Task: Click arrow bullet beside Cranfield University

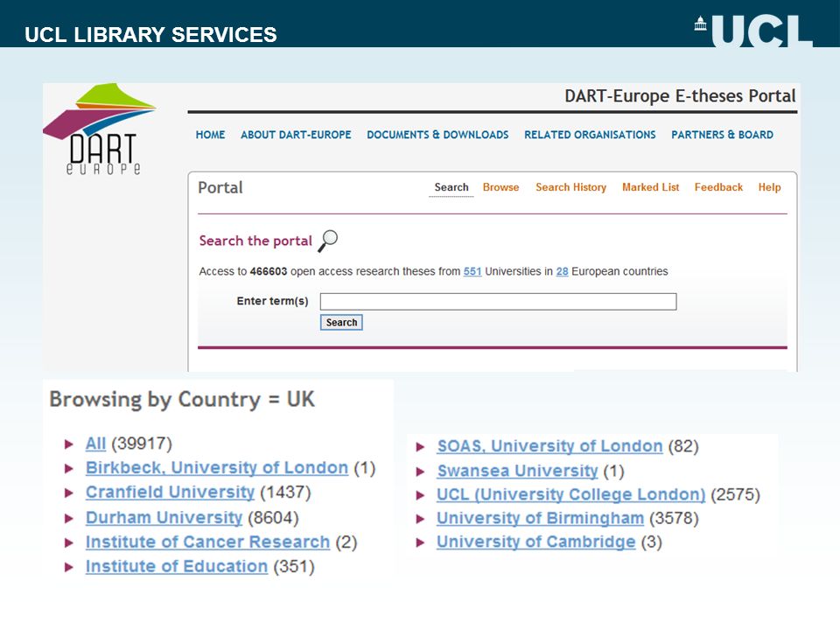Action: tap(68, 493)
